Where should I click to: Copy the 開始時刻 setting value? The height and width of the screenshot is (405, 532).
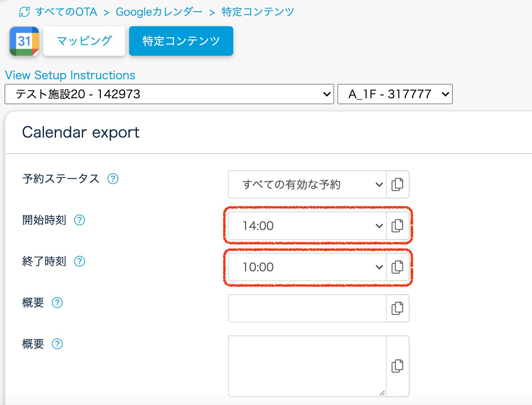(x=397, y=226)
